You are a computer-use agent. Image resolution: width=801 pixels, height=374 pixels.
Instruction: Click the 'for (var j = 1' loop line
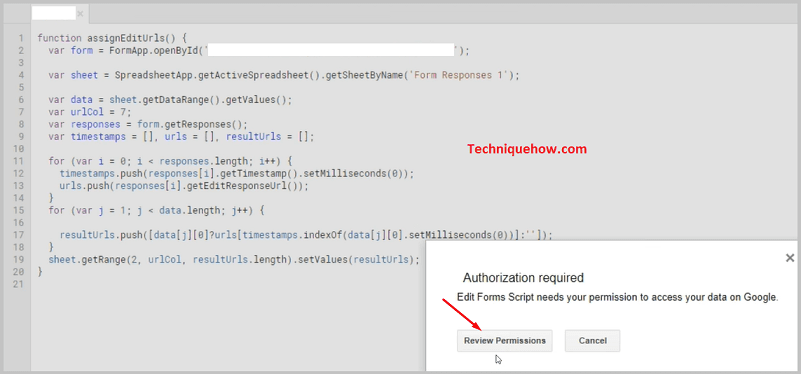click(156, 210)
